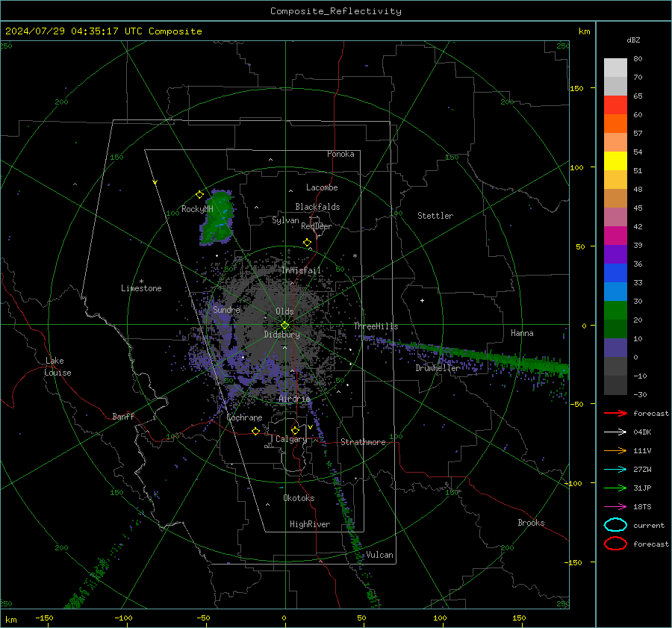Click the red forecast ellipse icon
The height and width of the screenshot is (628, 672).
coord(615,544)
